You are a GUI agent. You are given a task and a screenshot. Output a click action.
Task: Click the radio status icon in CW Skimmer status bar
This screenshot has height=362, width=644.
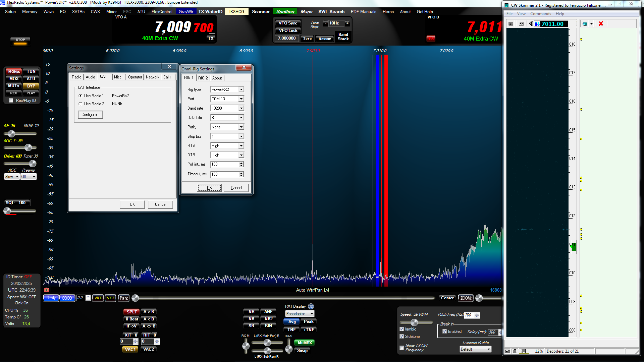(507, 351)
